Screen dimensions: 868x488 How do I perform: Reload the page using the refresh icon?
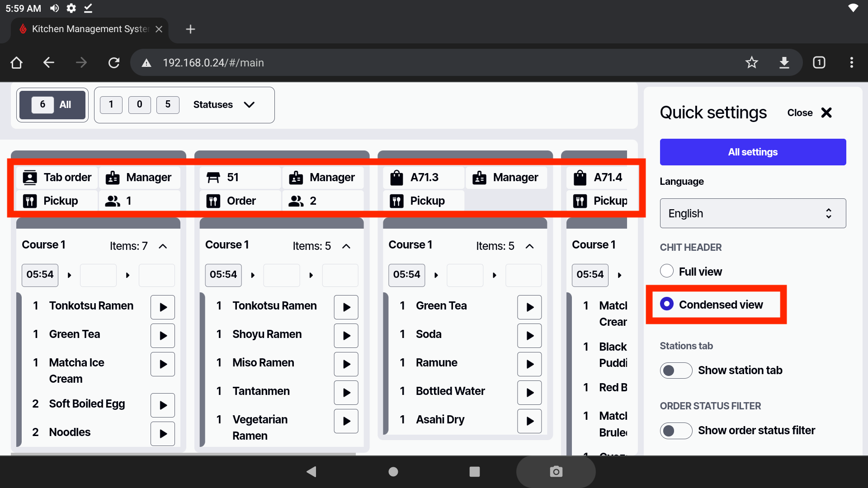pyautogui.click(x=114, y=62)
